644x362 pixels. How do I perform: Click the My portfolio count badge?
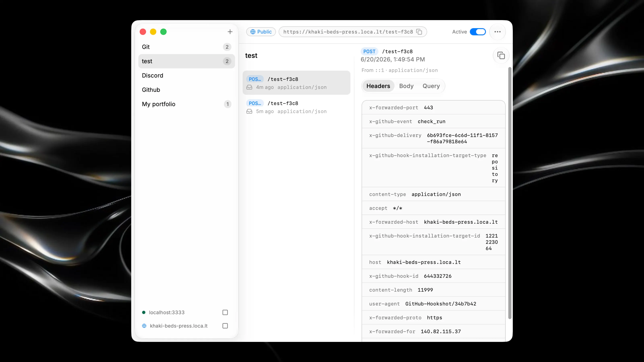(227, 104)
